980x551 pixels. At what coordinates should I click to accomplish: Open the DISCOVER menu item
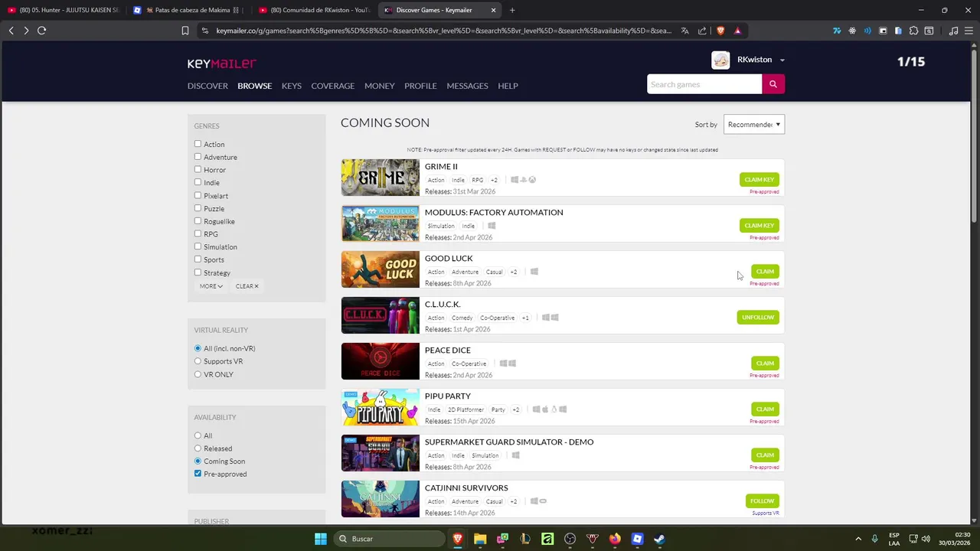207,86
